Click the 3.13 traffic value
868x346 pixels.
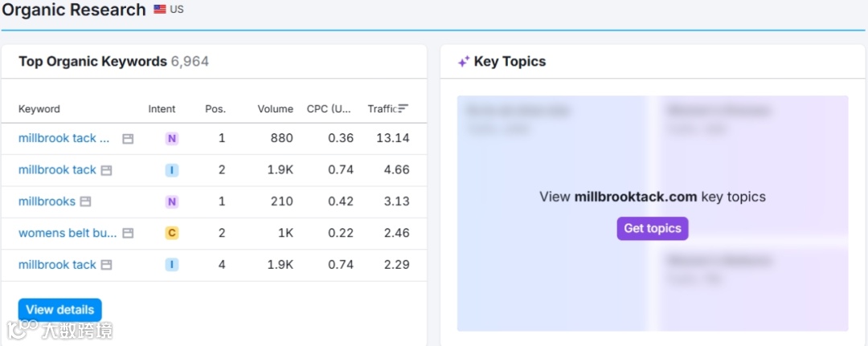(397, 201)
